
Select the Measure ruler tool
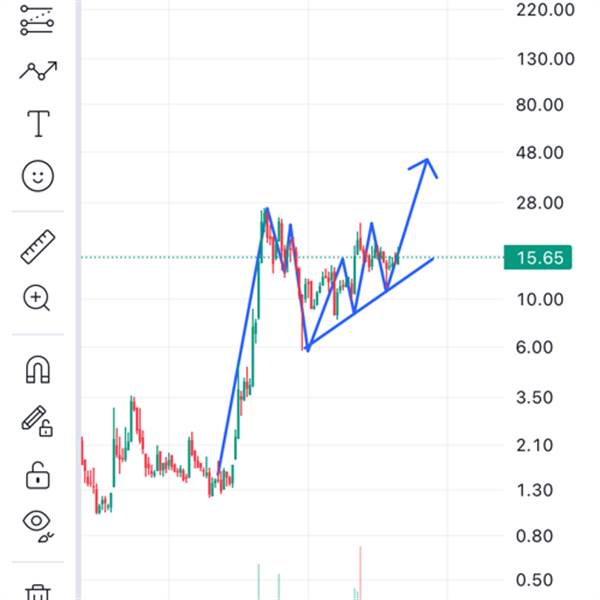(38, 247)
